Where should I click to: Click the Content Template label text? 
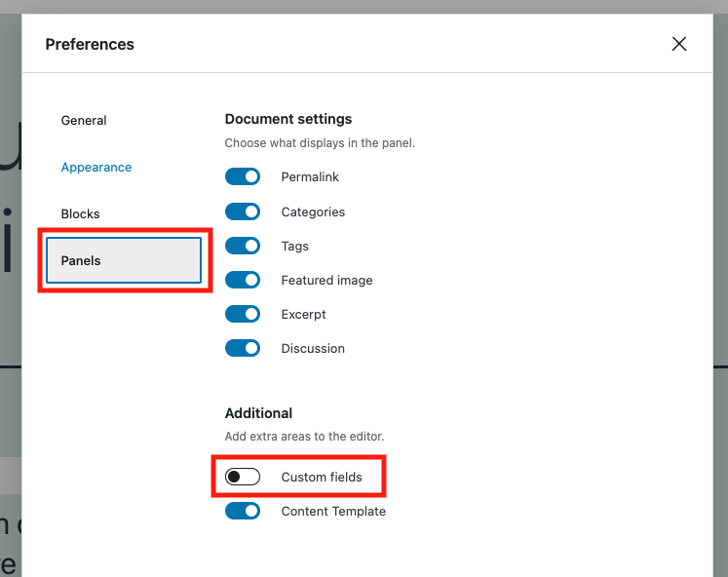coord(333,512)
